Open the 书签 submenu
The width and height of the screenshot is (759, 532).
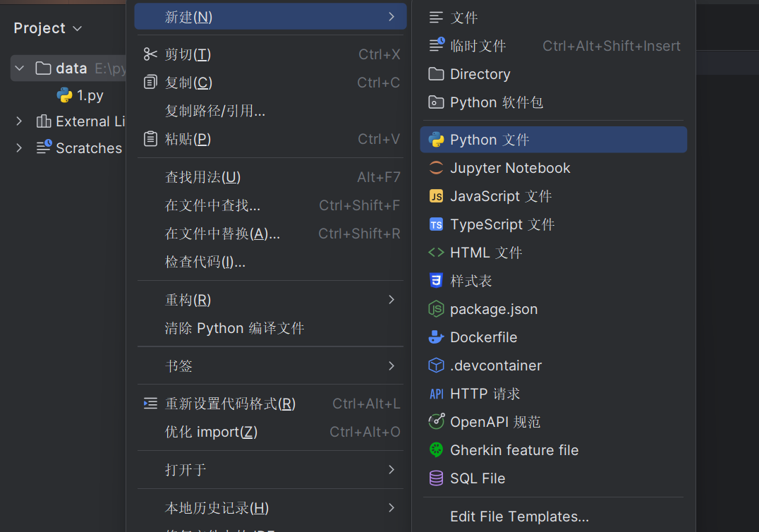coord(270,365)
